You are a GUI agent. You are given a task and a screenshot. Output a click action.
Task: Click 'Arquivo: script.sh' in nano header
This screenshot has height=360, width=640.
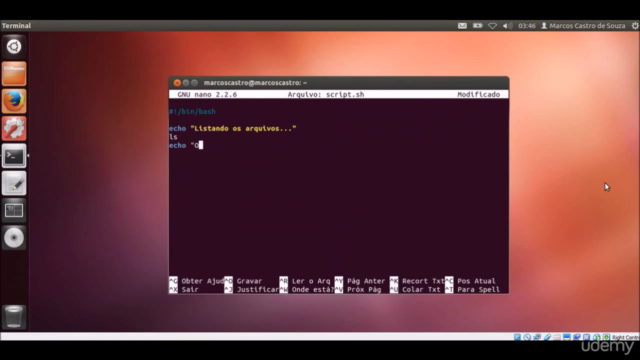coord(326,94)
